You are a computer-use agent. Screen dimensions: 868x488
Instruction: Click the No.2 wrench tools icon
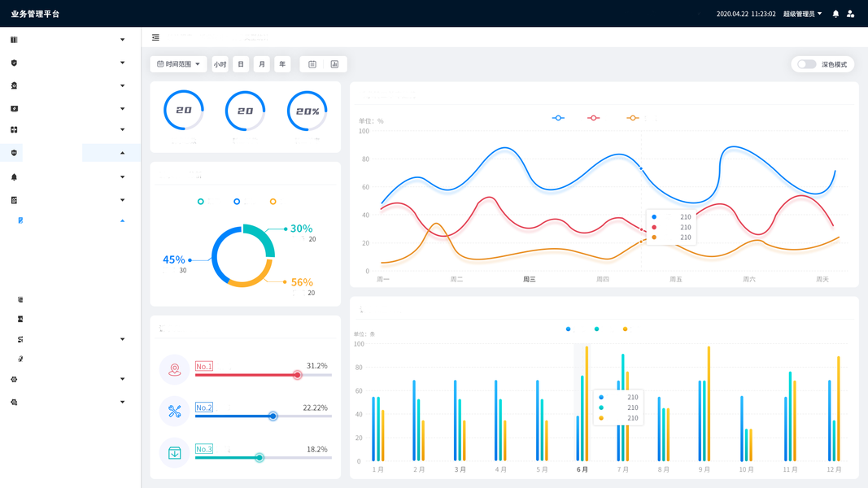(174, 411)
